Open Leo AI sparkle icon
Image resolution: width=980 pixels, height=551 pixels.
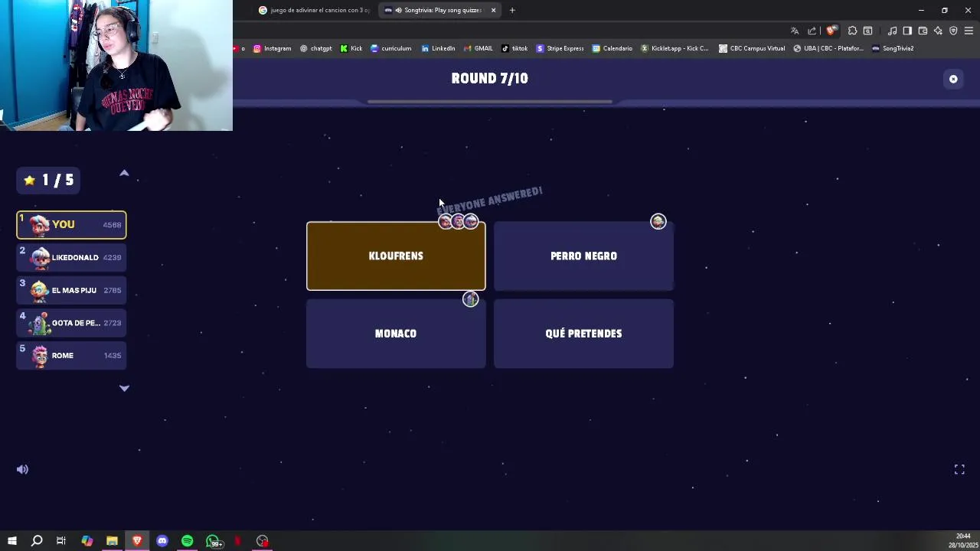tap(938, 31)
